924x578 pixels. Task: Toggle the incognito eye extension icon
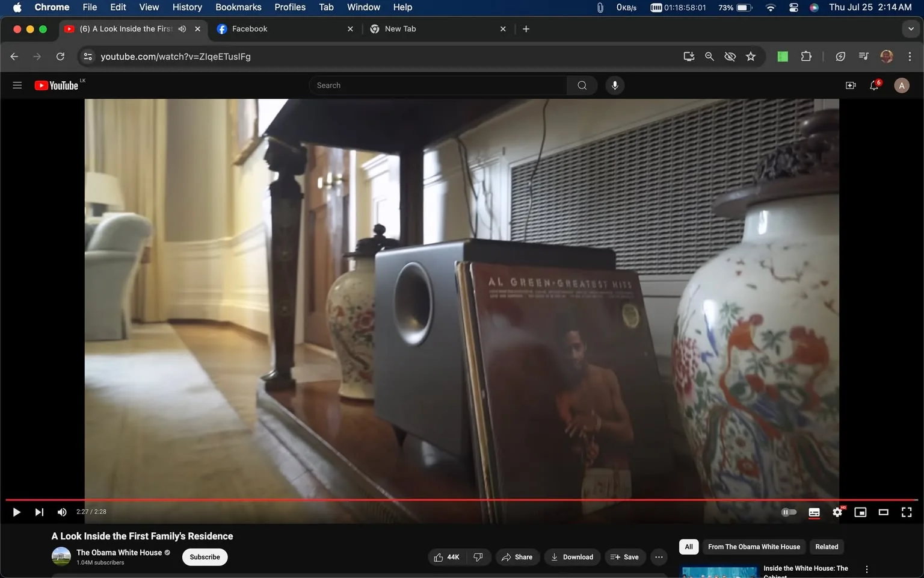730,56
